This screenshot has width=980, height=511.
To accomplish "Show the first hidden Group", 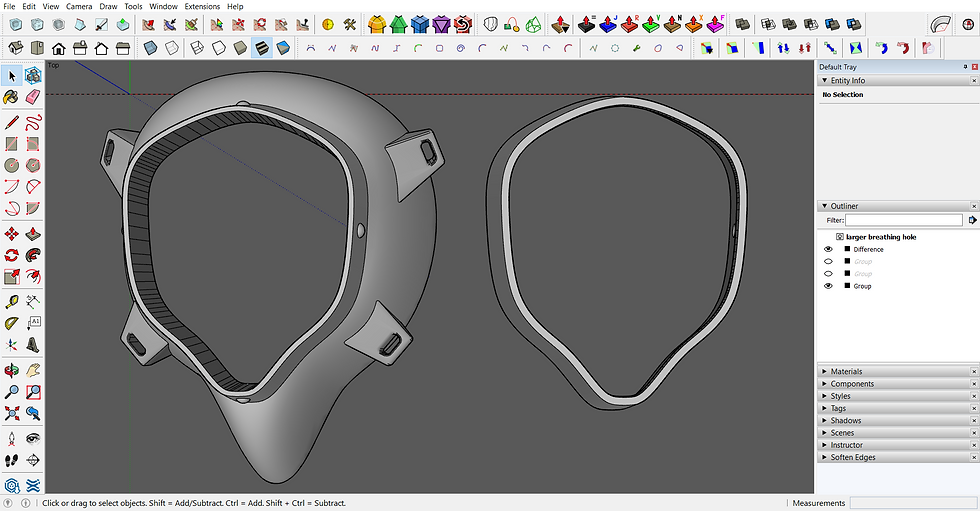I will pyautogui.click(x=828, y=261).
